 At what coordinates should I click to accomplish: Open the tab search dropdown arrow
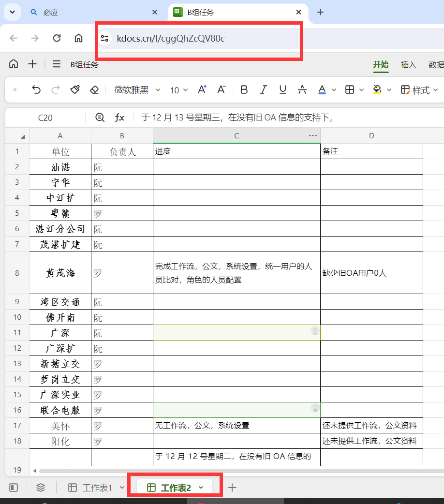12,12
